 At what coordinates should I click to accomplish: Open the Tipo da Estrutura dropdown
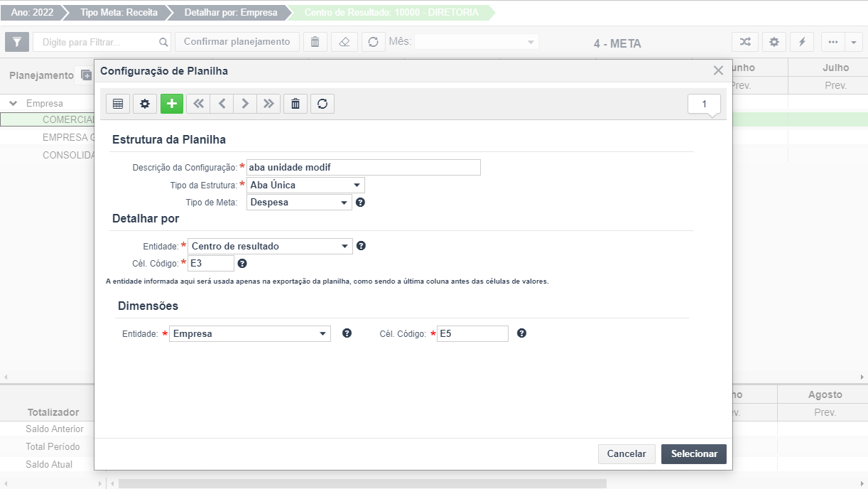point(306,186)
